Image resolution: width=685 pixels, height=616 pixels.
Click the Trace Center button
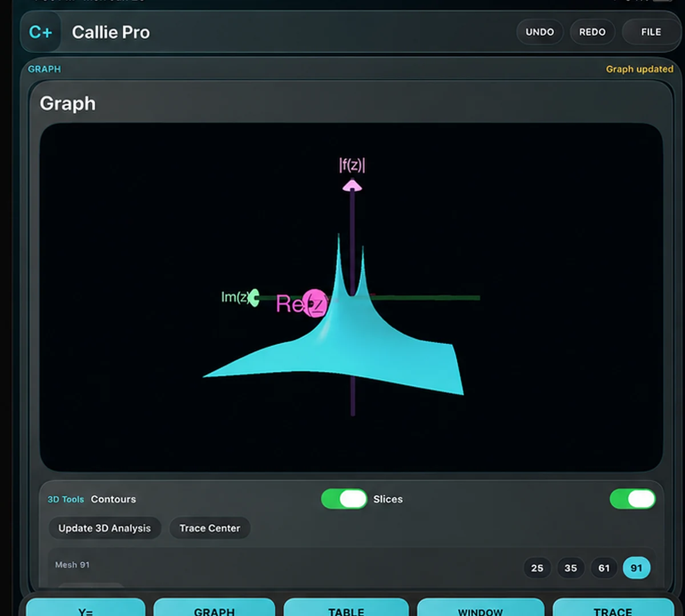click(209, 528)
